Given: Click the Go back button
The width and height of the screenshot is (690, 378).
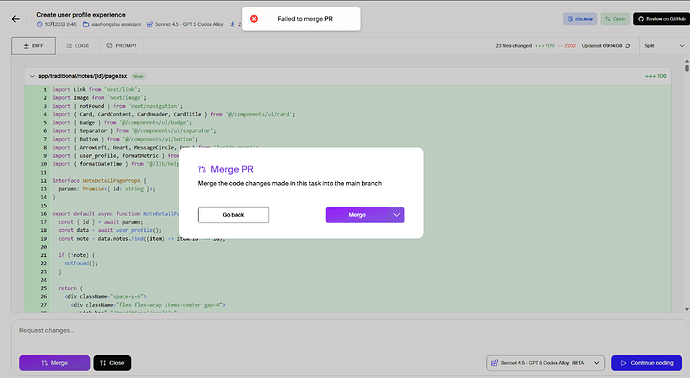Looking at the screenshot, I should (x=233, y=215).
